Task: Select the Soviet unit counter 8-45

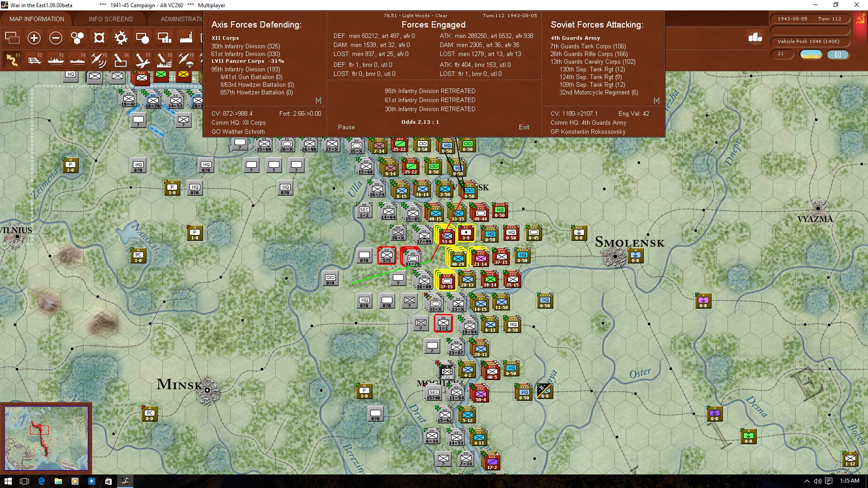Action: click(x=533, y=234)
